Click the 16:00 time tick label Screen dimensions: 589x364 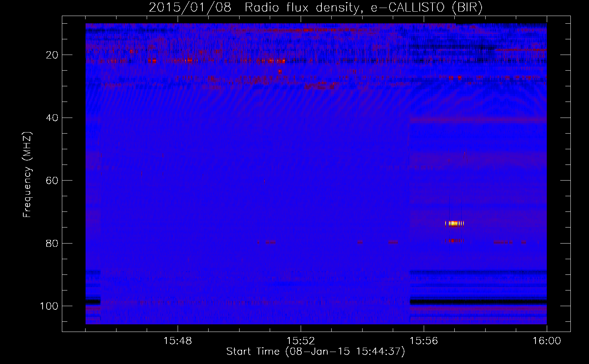coord(547,341)
